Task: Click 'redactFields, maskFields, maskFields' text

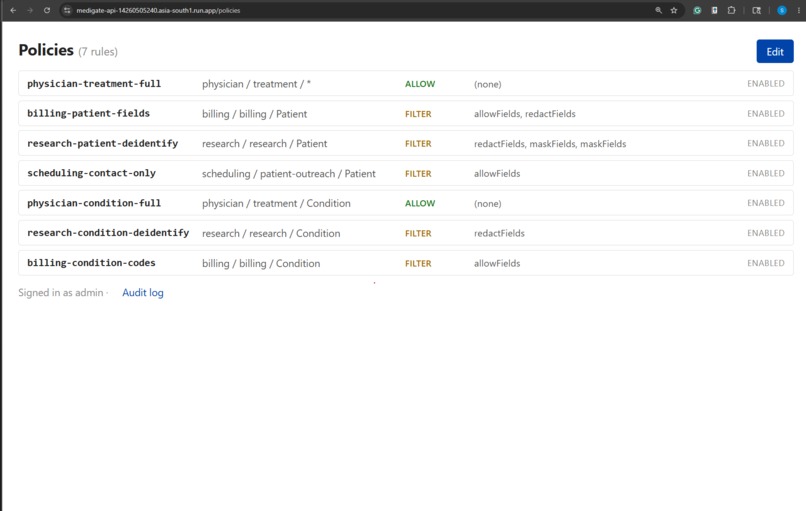Action: pyautogui.click(x=550, y=143)
